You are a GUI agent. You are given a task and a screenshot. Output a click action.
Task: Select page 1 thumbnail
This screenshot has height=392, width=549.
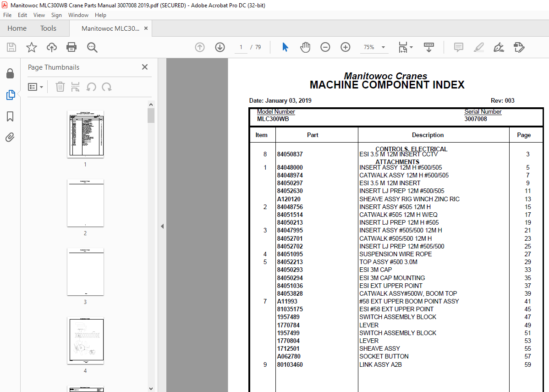85,134
